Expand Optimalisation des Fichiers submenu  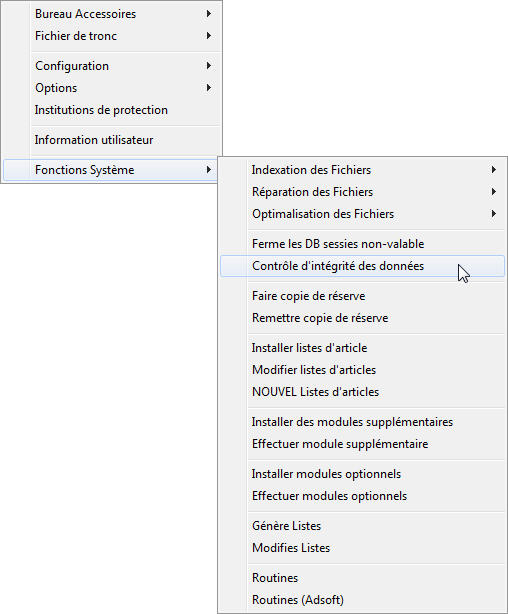coord(362,214)
